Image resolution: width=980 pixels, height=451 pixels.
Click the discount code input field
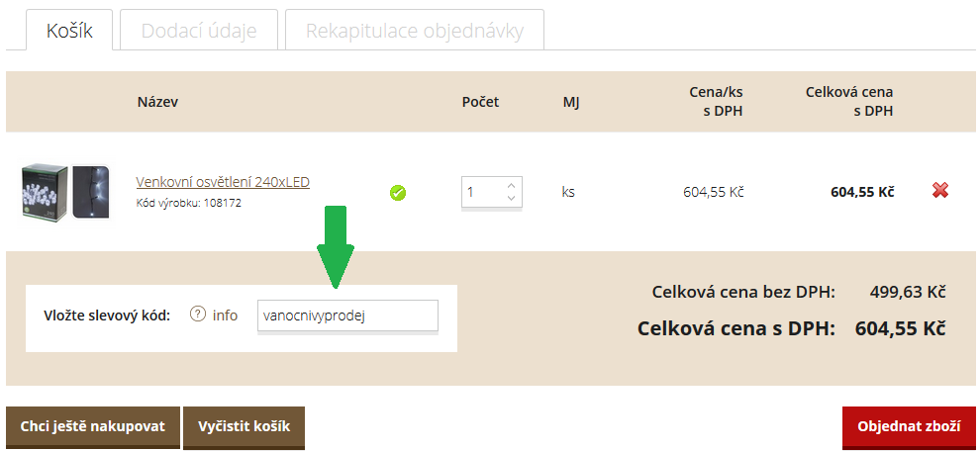tap(346, 316)
